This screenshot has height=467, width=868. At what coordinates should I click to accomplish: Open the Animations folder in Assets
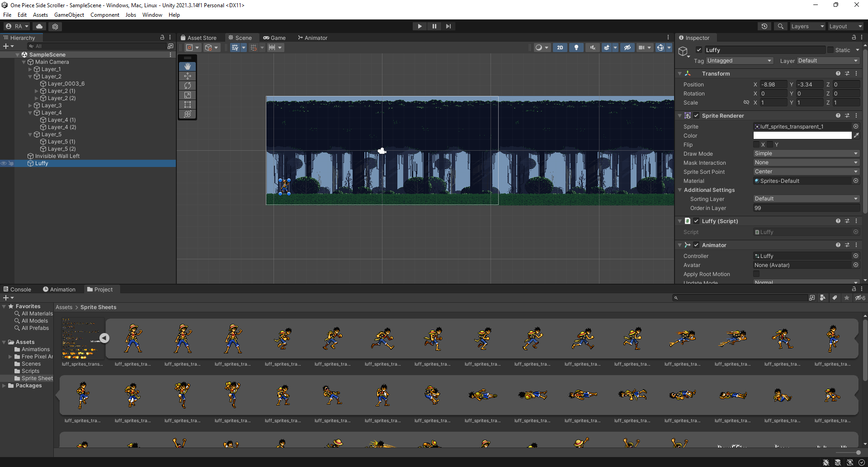coord(36,349)
